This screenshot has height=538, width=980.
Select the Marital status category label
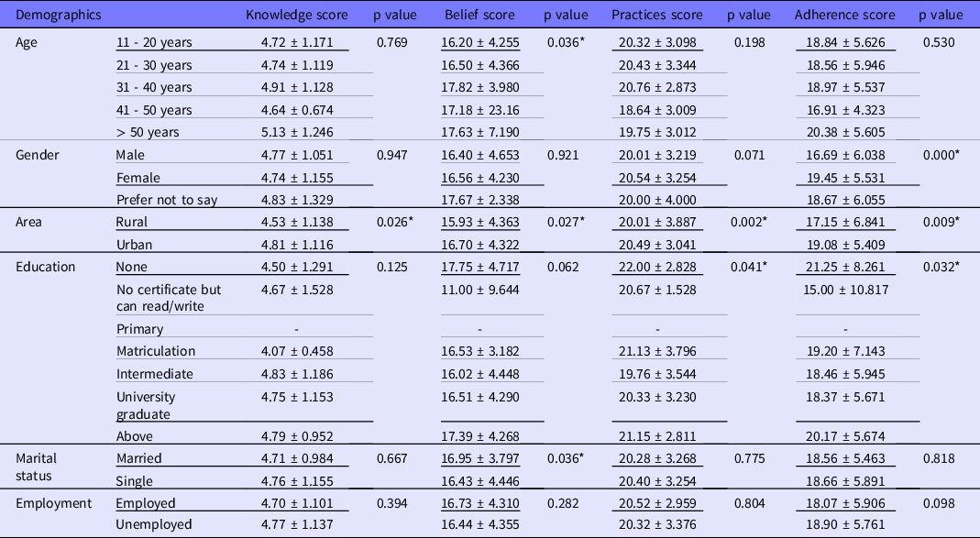pos(40,465)
